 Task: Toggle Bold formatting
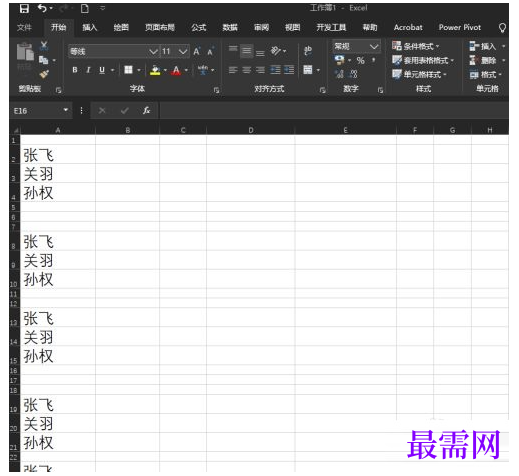tap(75, 70)
